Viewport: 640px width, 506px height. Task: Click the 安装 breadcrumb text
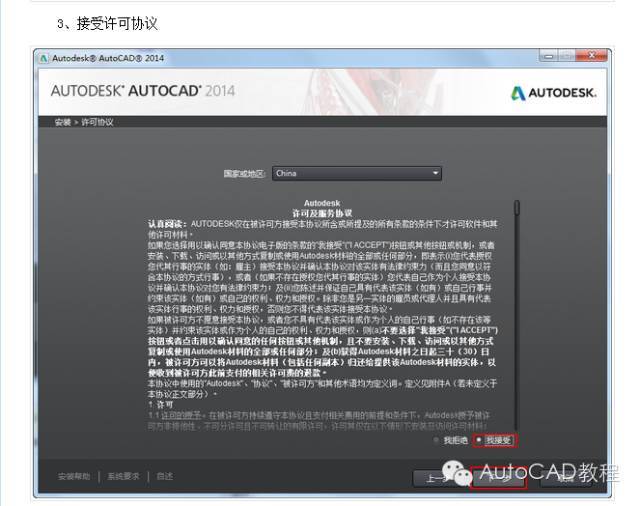pyautogui.click(x=63, y=122)
